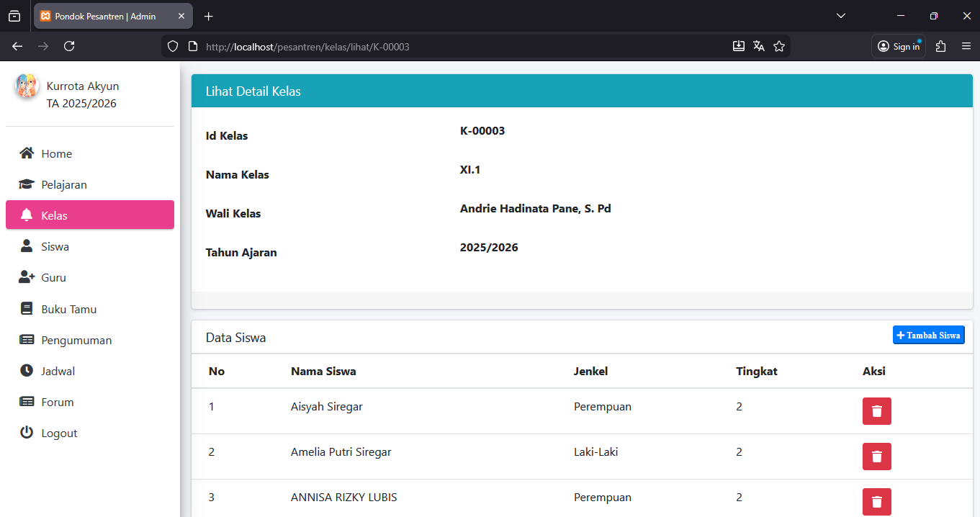Click the Pengumuman sidebar icon
The image size is (980, 517).
(x=27, y=340)
